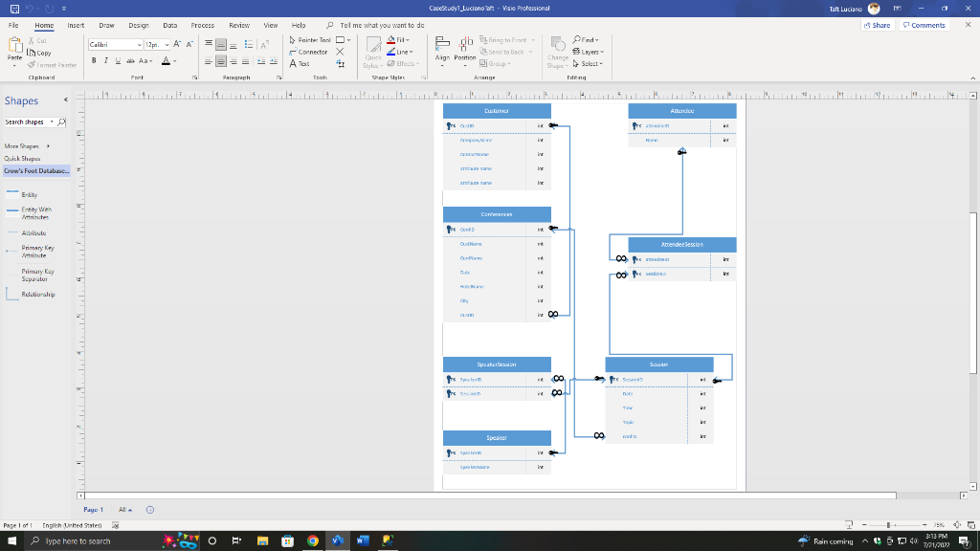The width and height of the screenshot is (980, 551).
Task: Open the Position dropdown
Action: click(x=464, y=52)
